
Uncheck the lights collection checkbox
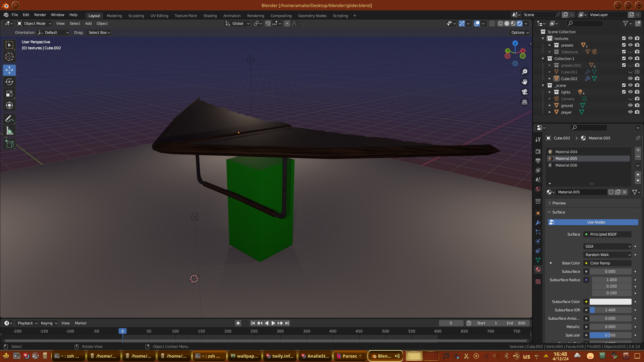(624, 92)
